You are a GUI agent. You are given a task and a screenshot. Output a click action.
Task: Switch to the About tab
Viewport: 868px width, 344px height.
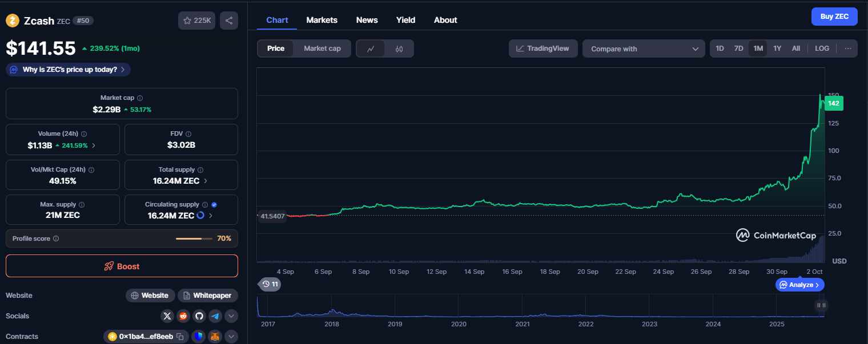[445, 20]
